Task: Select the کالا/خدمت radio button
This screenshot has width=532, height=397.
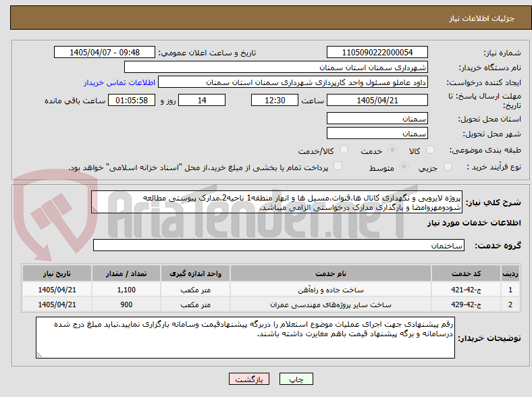Action: pyautogui.click(x=344, y=150)
